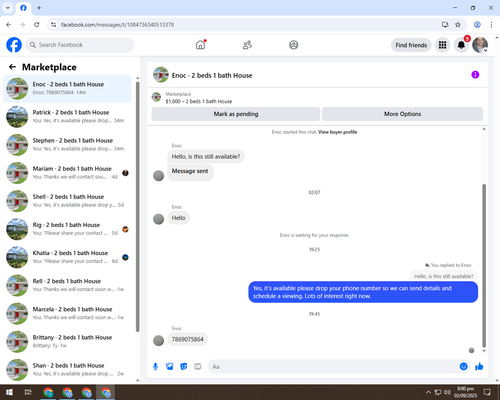The width and height of the screenshot is (500, 400).
Task: Click the conversation list scrollbar
Action: coord(138,207)
